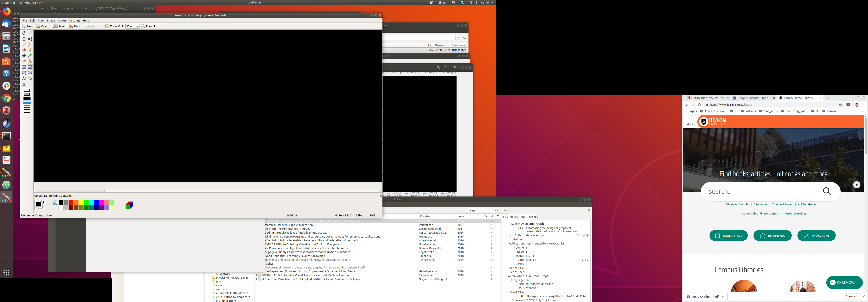
Task: Select the Color Picker eyedropper tool
Action: point(30,56)
